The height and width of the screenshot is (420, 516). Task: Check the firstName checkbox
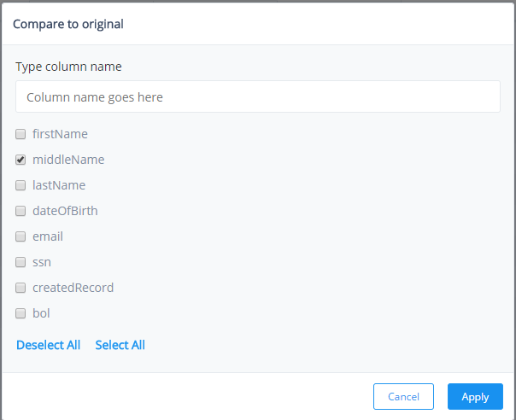(x=21, y=134)
